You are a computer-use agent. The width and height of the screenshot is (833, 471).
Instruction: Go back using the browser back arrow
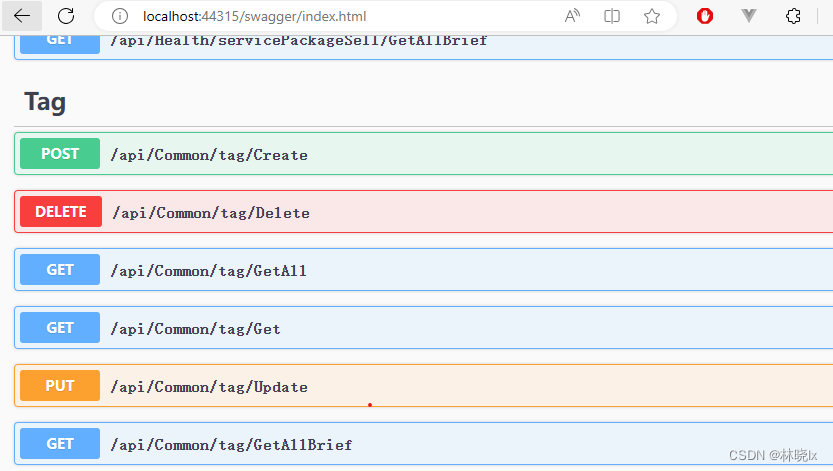tap(22, 16)
